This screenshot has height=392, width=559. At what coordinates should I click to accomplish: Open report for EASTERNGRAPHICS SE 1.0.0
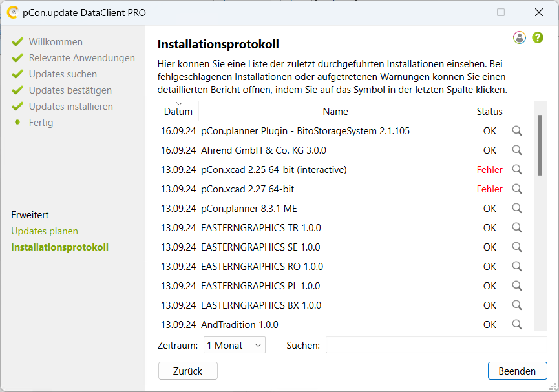pos(517,247)
